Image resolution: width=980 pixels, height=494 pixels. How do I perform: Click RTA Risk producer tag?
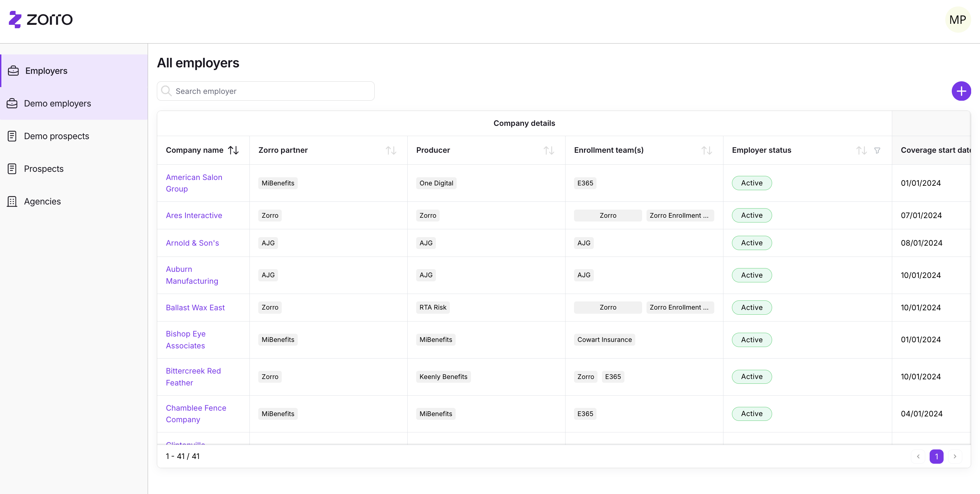pyautogui.click(x=433, y=307)
